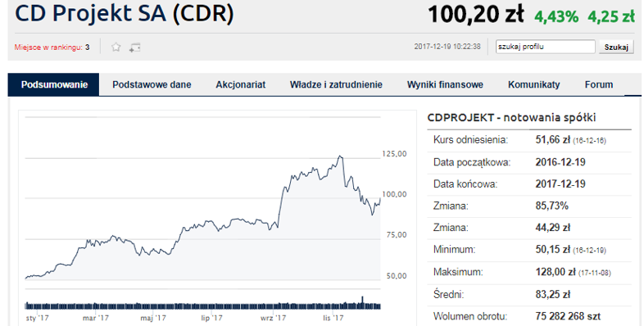Click the Maksimum value 128,00 zł
Viewport: 644px width, 326px height.
pos(556,272)
